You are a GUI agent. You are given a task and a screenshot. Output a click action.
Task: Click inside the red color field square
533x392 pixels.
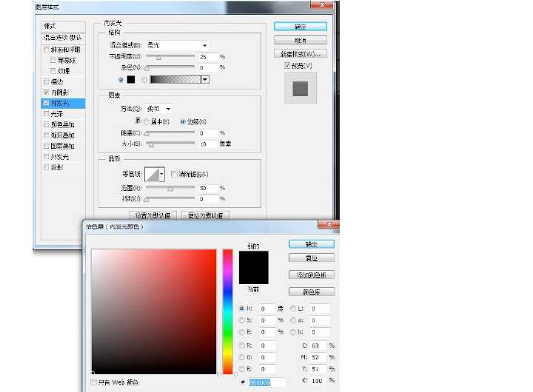(x=154, y=311)
